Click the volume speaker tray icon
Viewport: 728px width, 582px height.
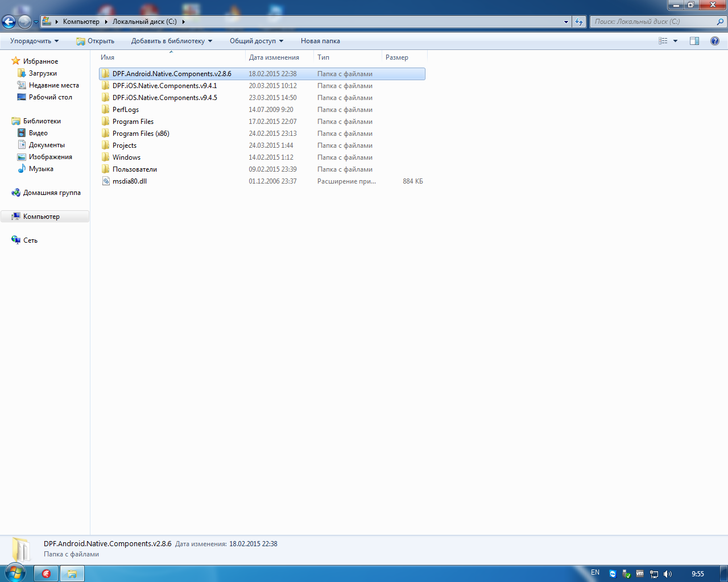[x=668, y=574]
